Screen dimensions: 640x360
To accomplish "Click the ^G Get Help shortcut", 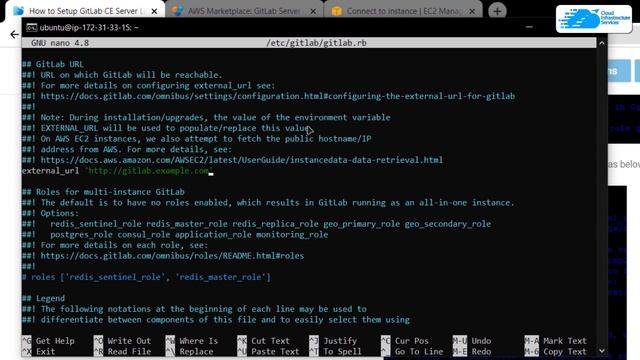I will (x=48, y=341).
